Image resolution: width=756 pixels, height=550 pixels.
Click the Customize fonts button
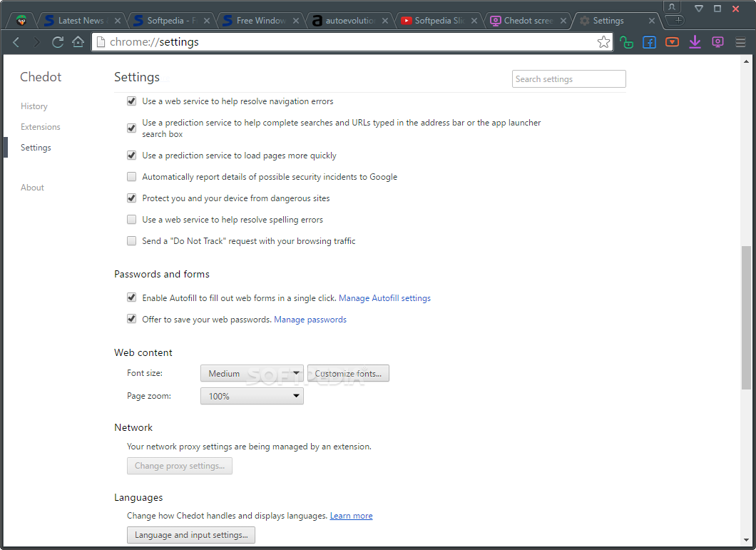tap(348, 373)
